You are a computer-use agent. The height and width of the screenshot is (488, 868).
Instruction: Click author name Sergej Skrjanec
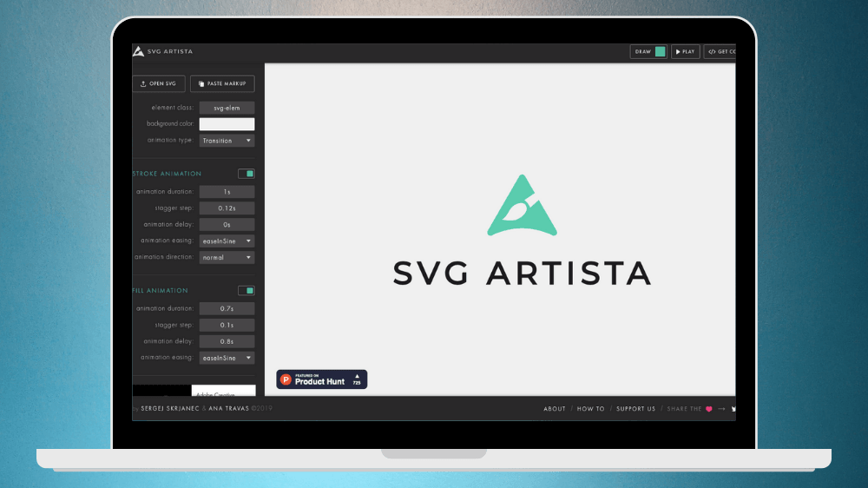pyautogui.click(x=170, y=409)
